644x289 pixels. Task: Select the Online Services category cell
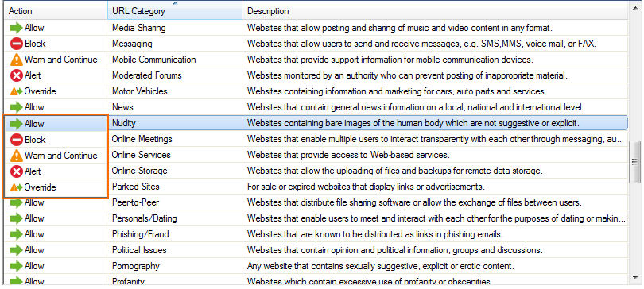(175, 155)
